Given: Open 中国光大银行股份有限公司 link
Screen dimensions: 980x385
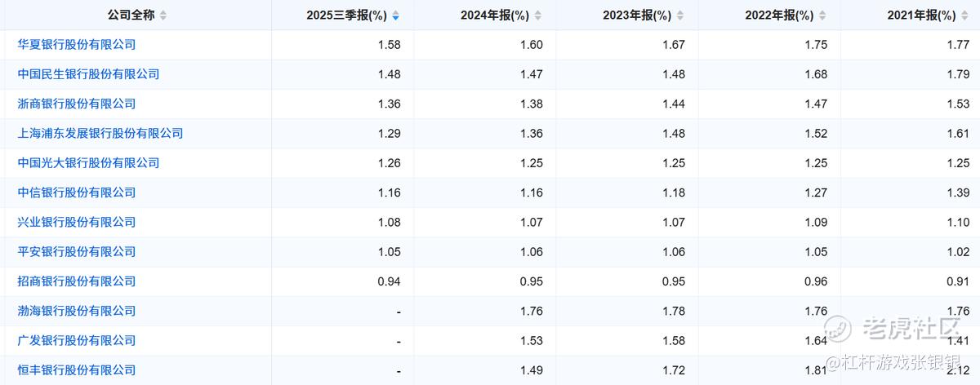Looking at the screenshot, I should (88, 162).
